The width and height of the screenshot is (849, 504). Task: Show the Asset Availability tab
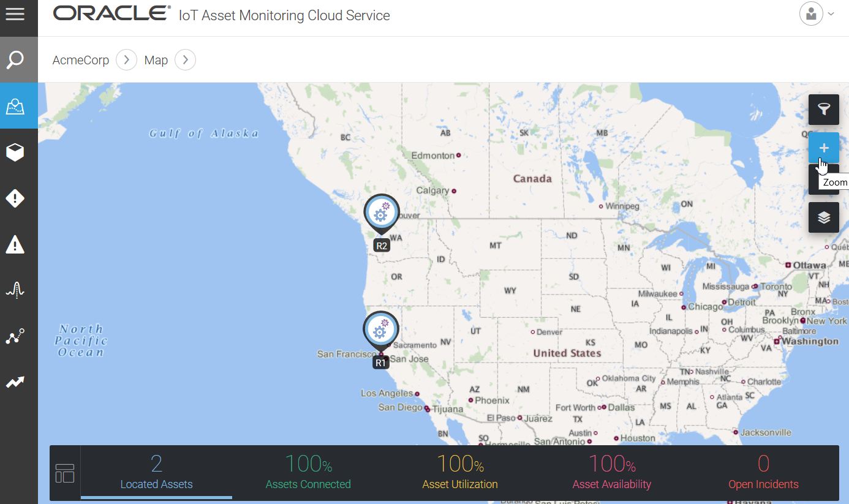coord(612,473)
